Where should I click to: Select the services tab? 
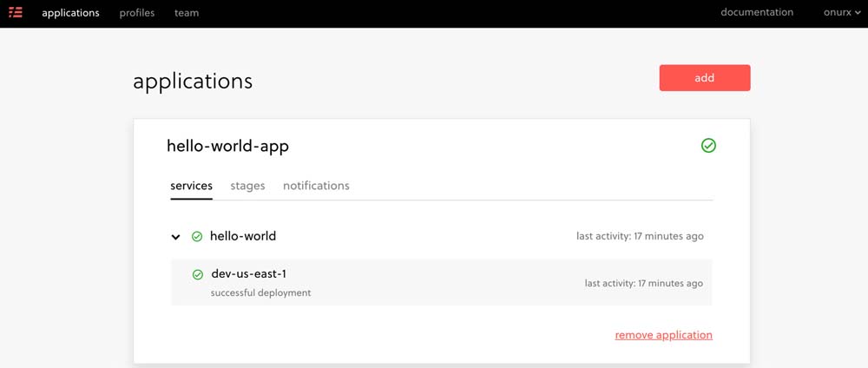point(191,186)
